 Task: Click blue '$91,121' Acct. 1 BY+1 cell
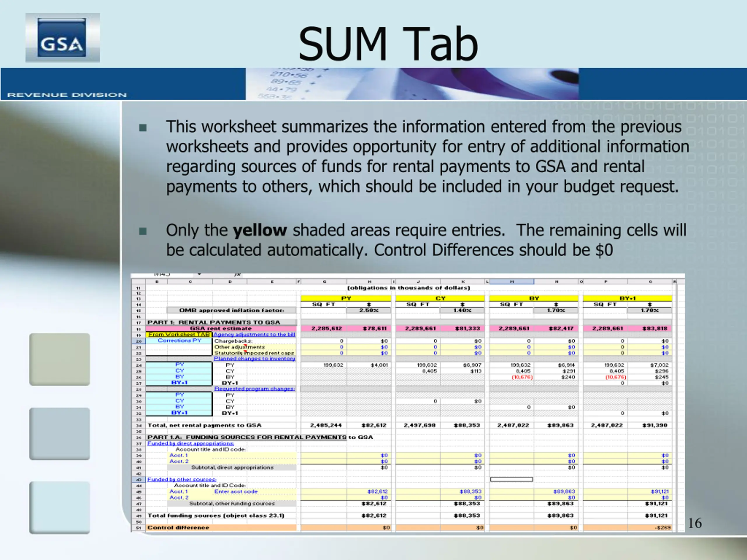coord(650,491)
